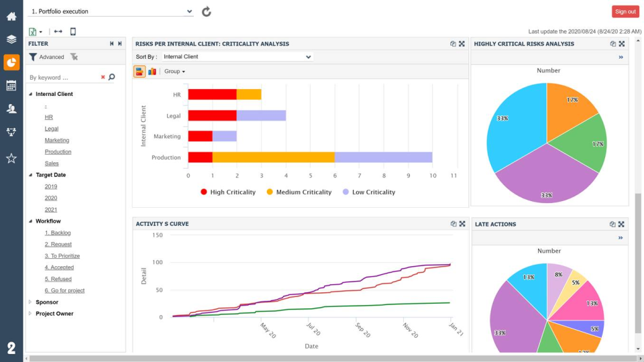Open the Home icon in sidebar
The height and width of the screenshot is (362, 644).
[11, 16]
